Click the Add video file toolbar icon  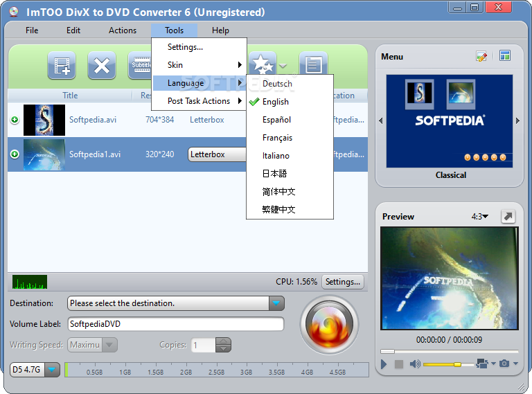pyautogui.click(x=62, y=66)
